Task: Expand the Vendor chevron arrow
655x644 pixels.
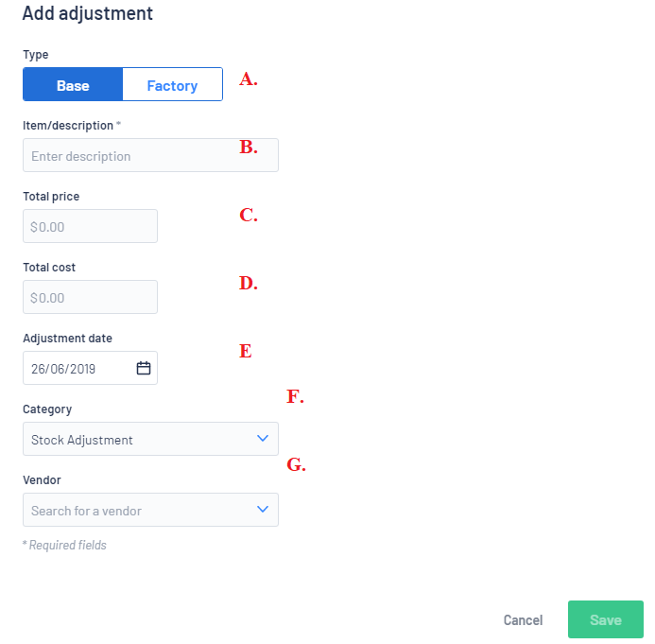Action: [263, 510]
